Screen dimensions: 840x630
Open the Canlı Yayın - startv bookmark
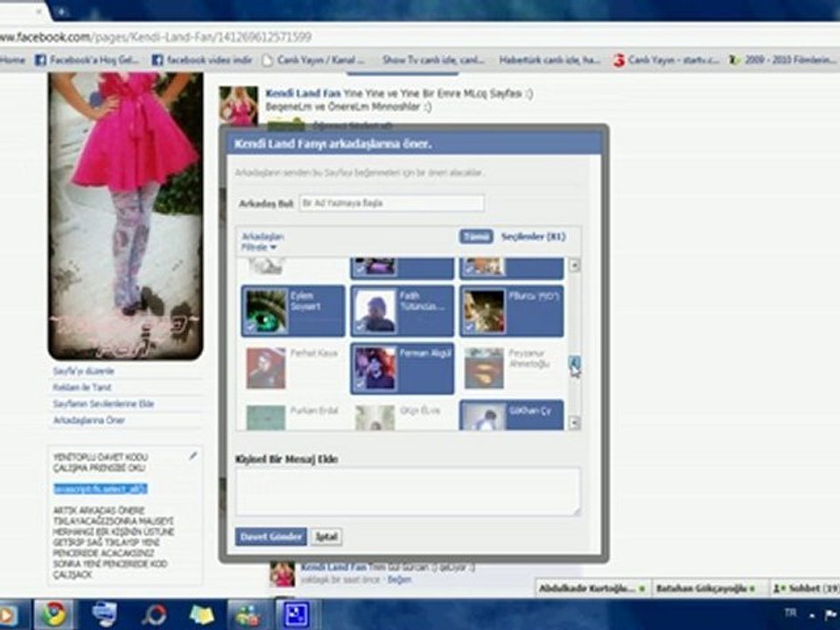tap(667, 60)
